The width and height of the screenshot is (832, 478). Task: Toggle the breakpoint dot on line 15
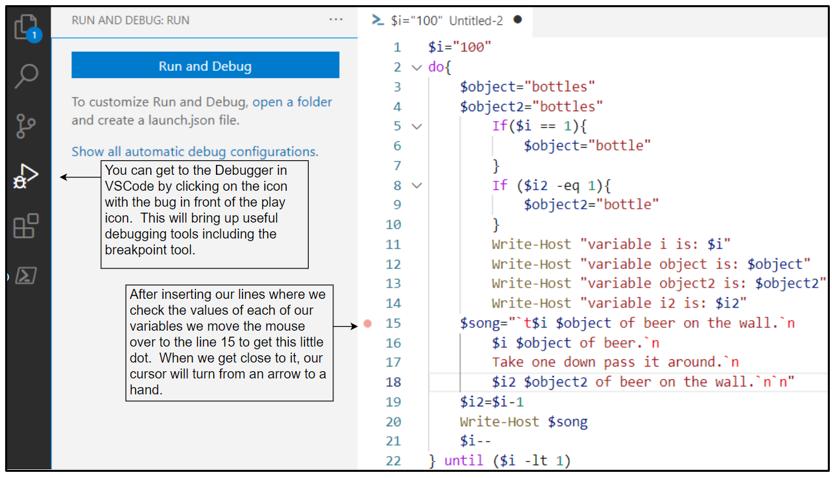point(368,324)
